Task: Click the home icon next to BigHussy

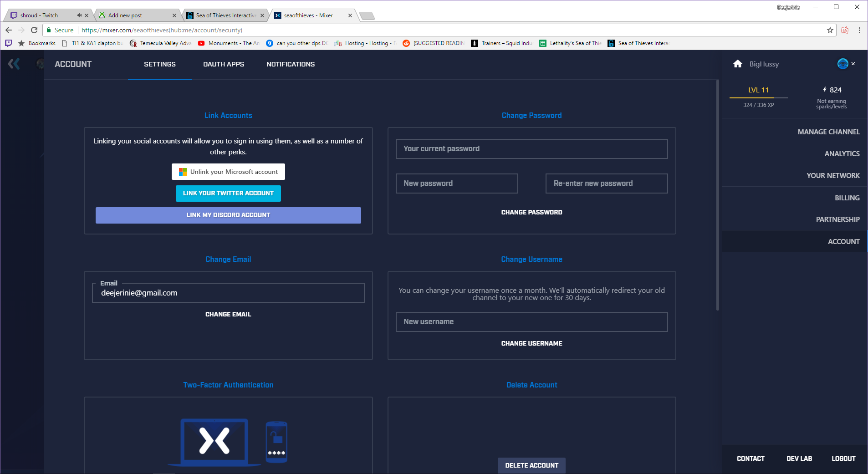Action: pos(737,64)
